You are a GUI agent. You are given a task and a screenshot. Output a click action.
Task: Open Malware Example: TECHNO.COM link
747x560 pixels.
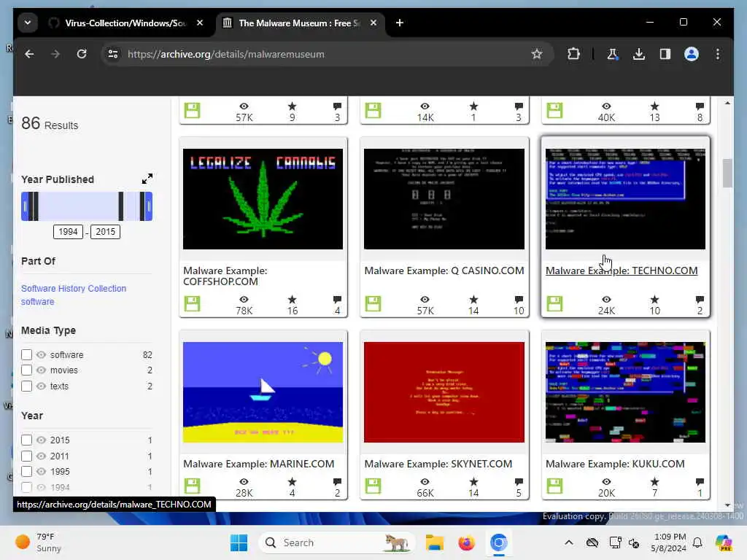coord(622,271)
